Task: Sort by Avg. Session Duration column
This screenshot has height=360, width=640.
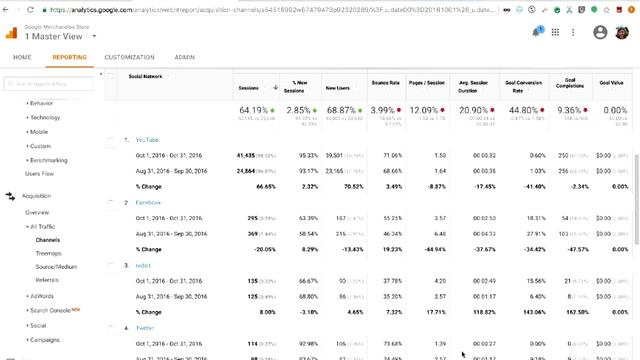Action: [x=473, y=87]
